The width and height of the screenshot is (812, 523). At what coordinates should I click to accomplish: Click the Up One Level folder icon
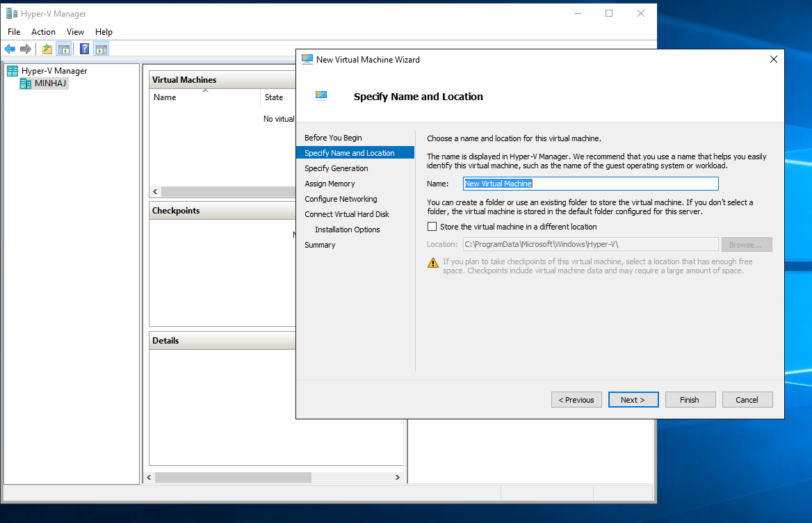47,49
